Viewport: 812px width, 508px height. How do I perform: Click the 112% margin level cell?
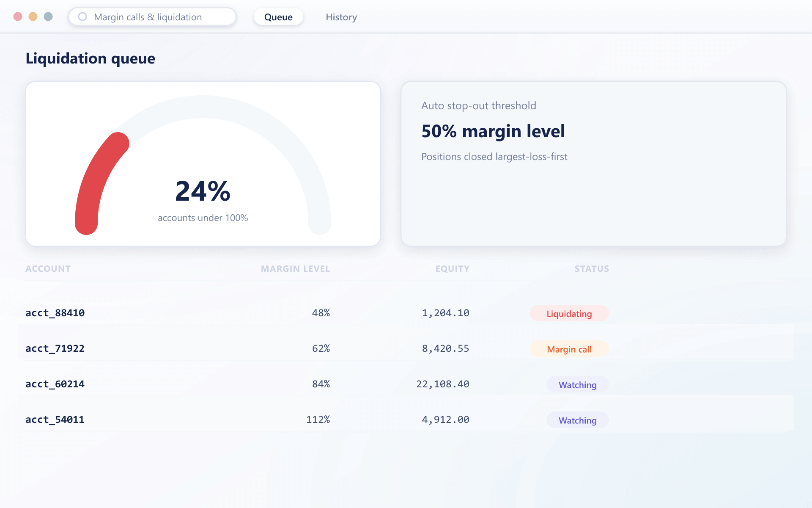[x=318, y=420]
